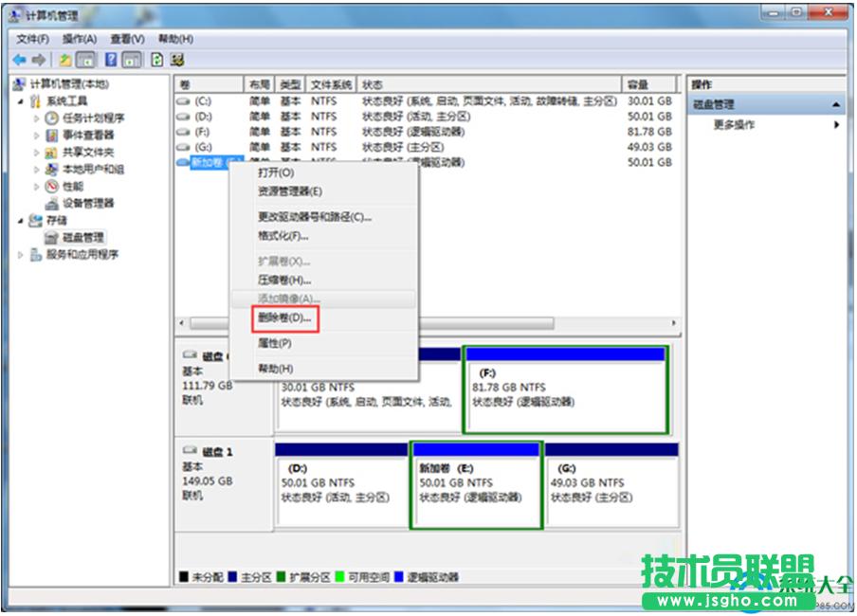Choose 删除卷(D)... from context menu
Screen dimensions: 857x616
323,317
